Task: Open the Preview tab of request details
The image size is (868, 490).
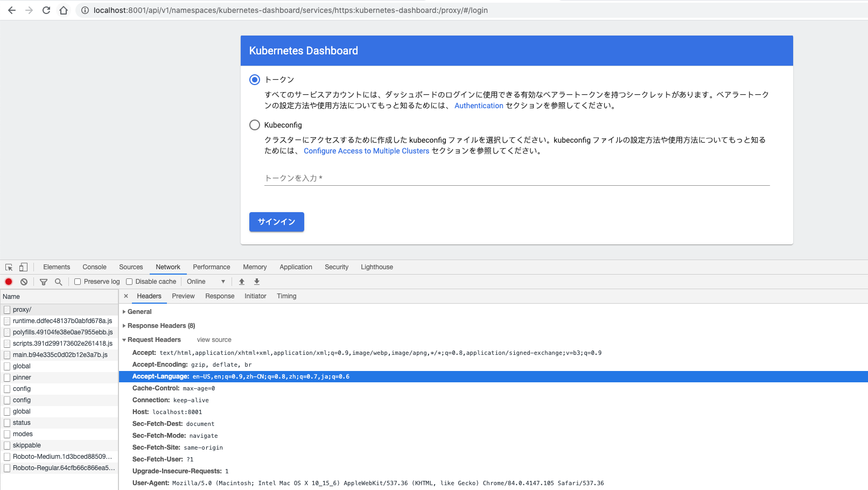Action: [x=183, y=296]
